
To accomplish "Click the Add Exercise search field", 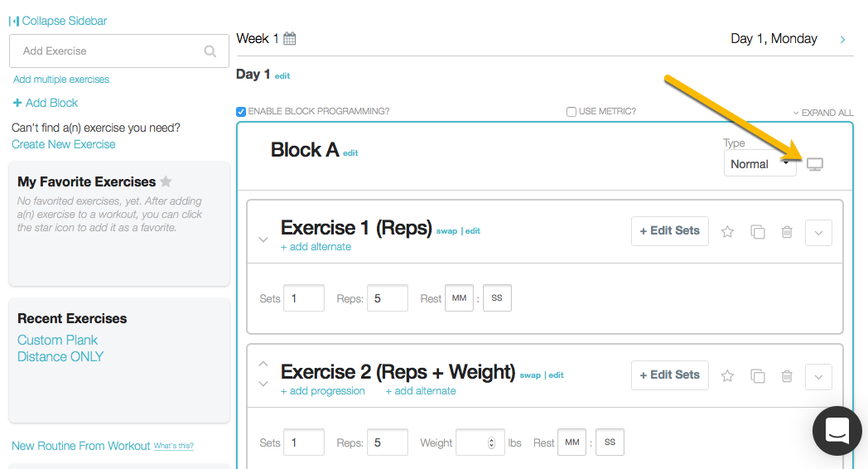I will (108, 51).
